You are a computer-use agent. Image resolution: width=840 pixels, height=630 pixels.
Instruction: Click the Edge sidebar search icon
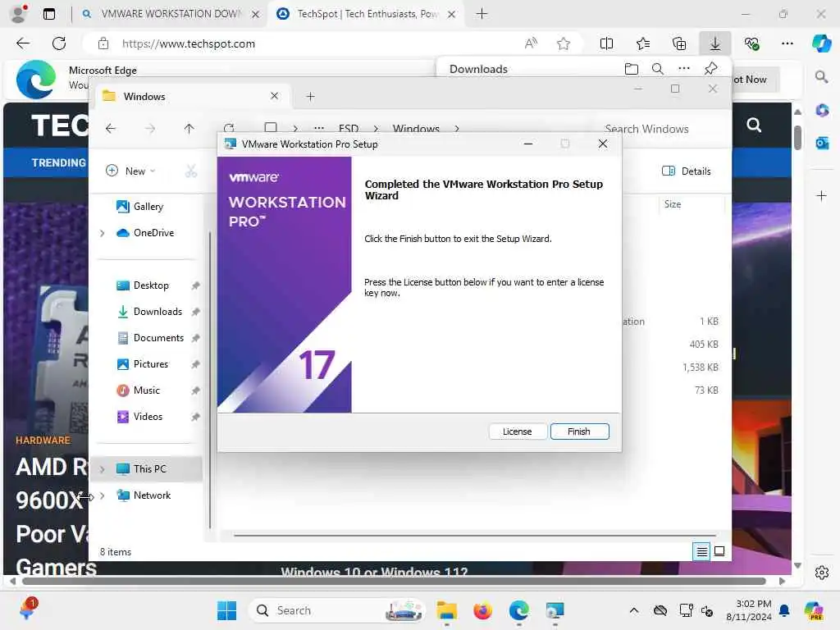pyautogui.click(x=821, y=77)
